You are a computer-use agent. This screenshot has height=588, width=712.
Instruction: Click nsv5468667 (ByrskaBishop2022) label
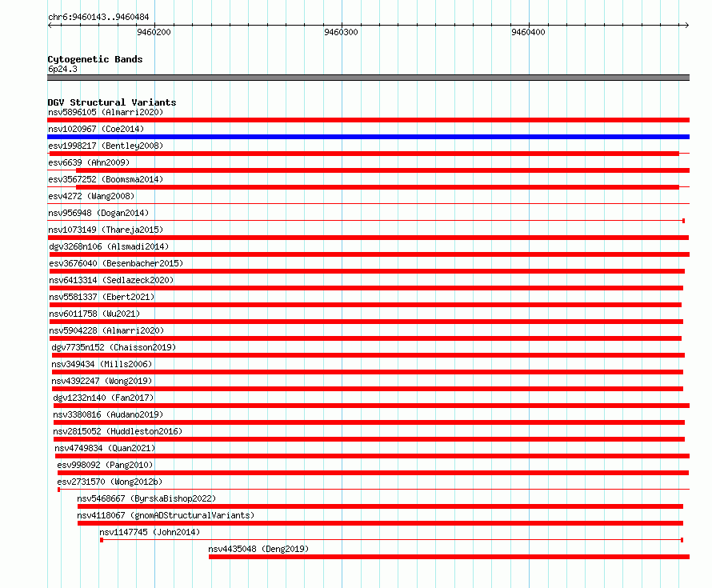coord(146,498)
